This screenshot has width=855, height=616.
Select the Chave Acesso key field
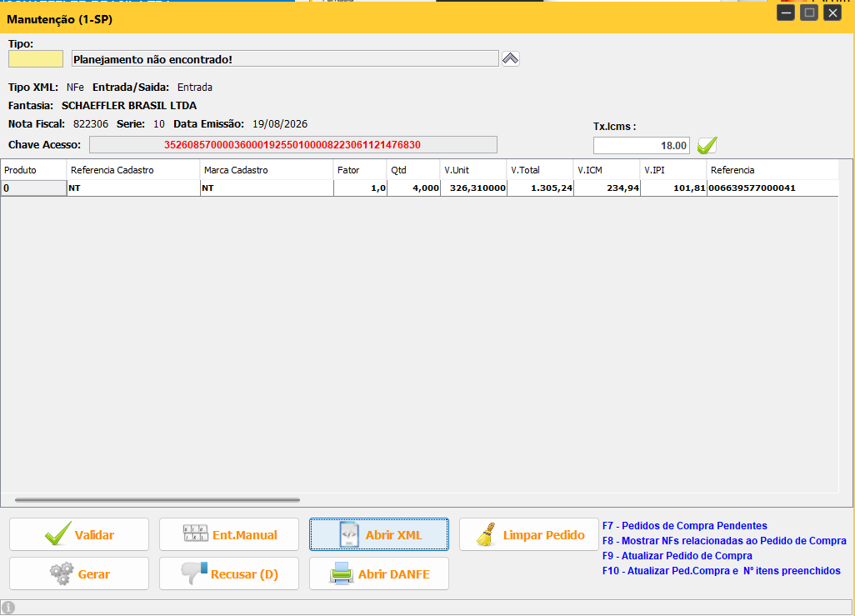[293, 144]
